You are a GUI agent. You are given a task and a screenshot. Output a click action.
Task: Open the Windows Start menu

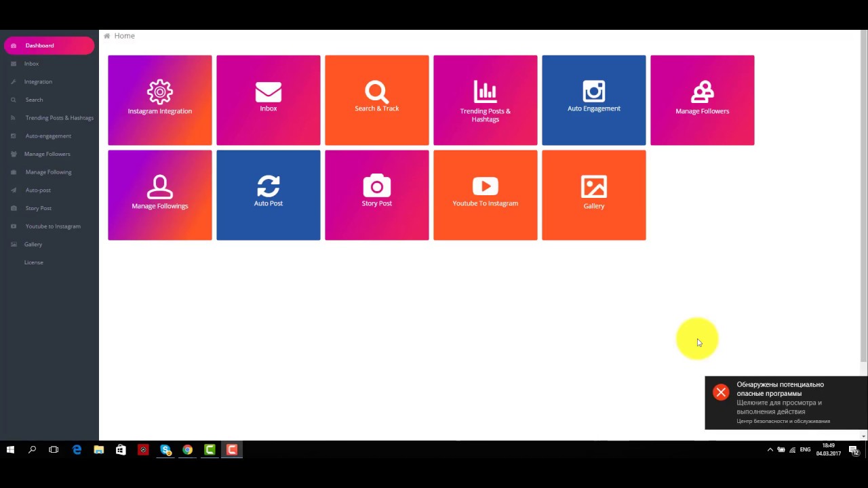click(x=10, y=449)
